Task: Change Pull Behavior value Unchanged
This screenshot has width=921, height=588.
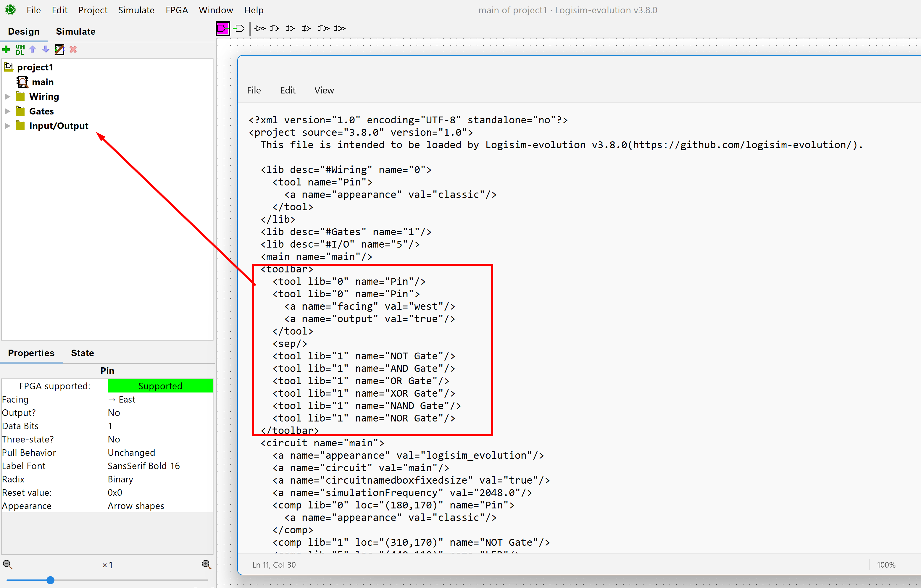Action: [160, 453]
